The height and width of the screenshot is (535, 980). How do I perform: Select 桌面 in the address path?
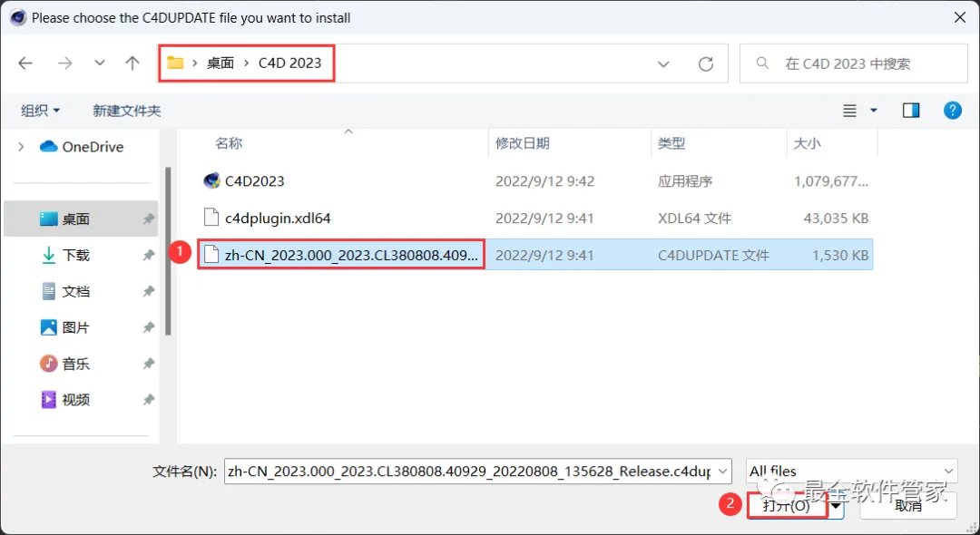(220, 63)
